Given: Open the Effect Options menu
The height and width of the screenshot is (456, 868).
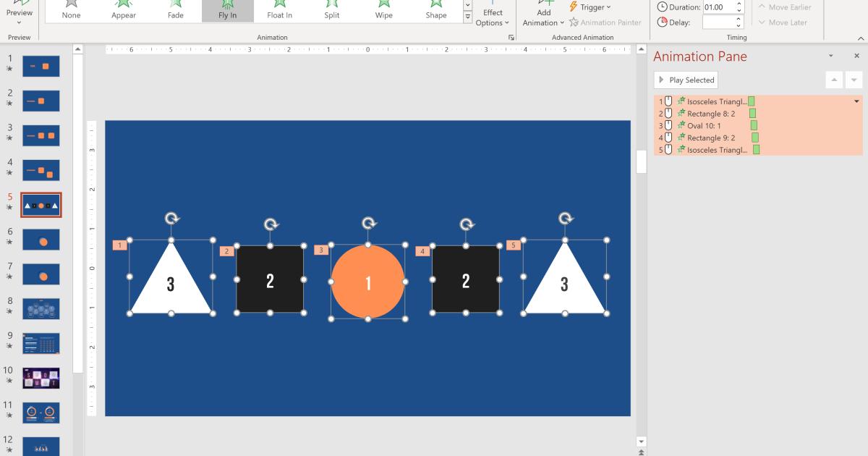Looking at the screenshot, I should [x=493, y=16].
